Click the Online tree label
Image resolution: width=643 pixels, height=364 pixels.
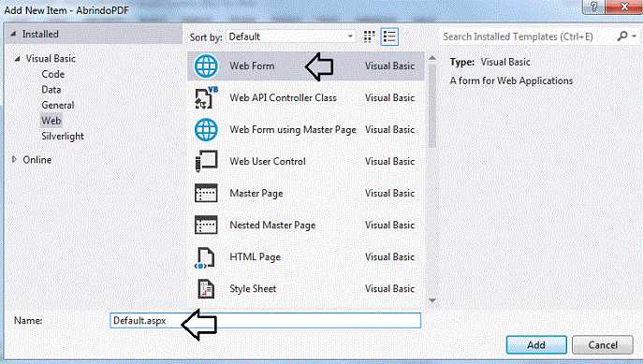pos(37,159)
